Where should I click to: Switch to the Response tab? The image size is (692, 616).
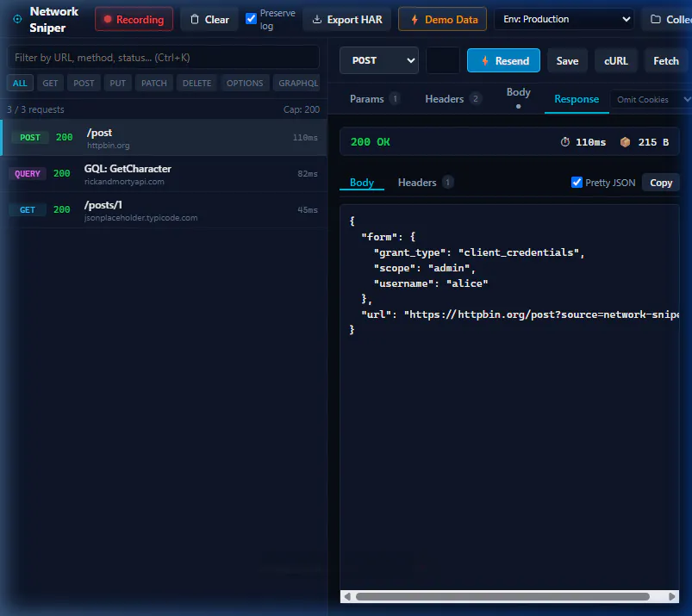coord(577,99)
